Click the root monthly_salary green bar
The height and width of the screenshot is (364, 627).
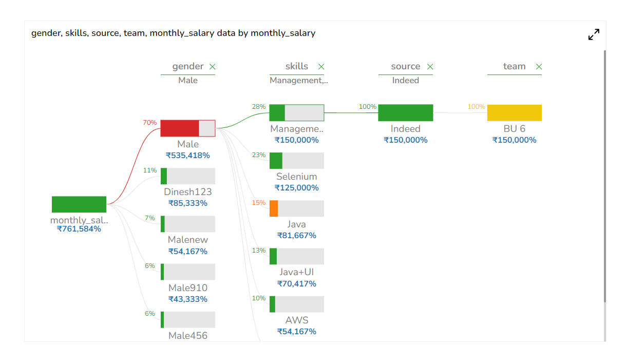click(x=79, y=204)
